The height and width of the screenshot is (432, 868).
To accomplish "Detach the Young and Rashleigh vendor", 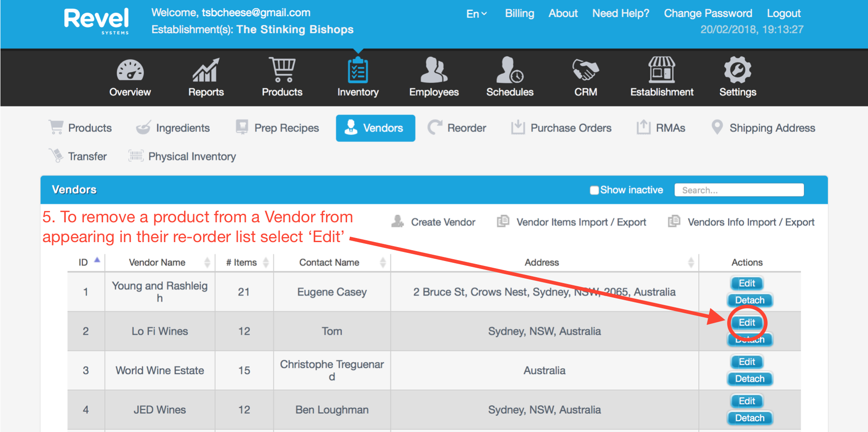I will tap(750, 300).
